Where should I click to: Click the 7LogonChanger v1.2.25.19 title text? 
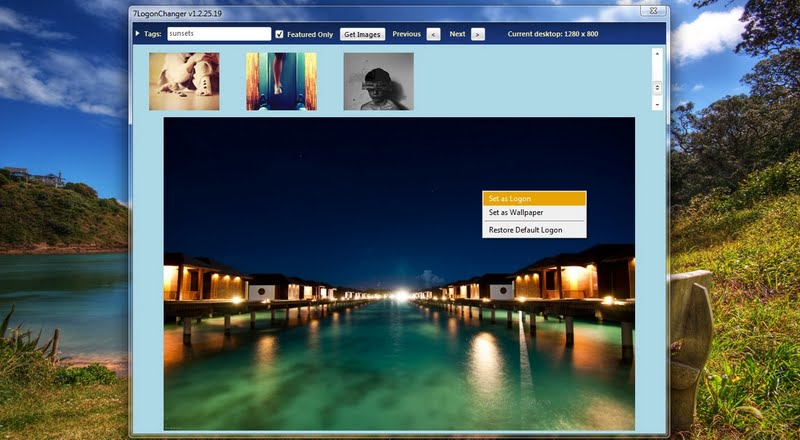tap(178, 14)
